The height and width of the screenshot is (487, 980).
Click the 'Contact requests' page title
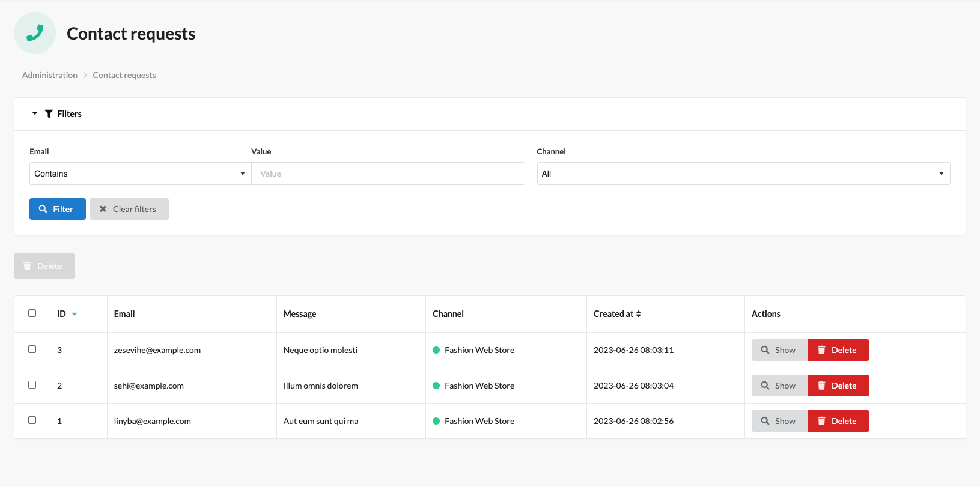(x=131, y=34)
